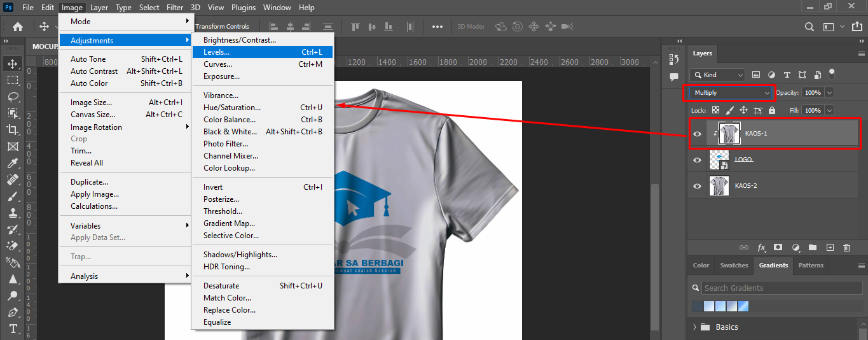Open the Filter menu
This screenshot has width=868, height=340.
175,8
